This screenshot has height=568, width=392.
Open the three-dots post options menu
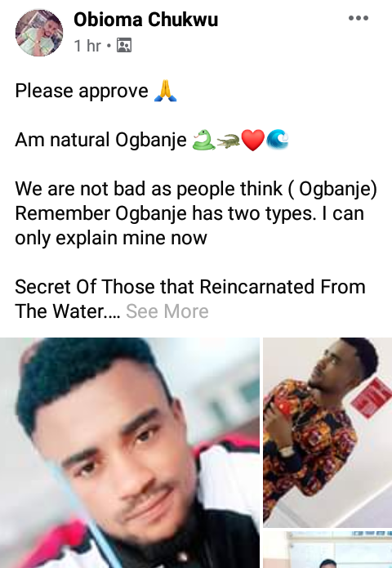coord(359,18)
